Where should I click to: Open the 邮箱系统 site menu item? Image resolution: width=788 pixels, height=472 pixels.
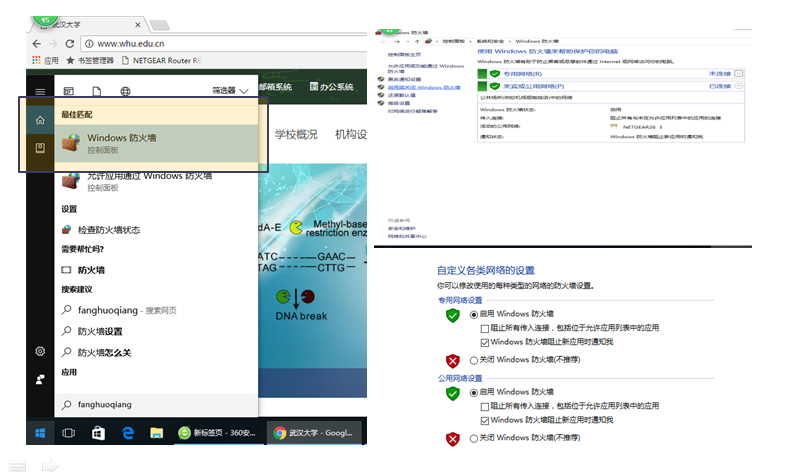tap(275, 87)
